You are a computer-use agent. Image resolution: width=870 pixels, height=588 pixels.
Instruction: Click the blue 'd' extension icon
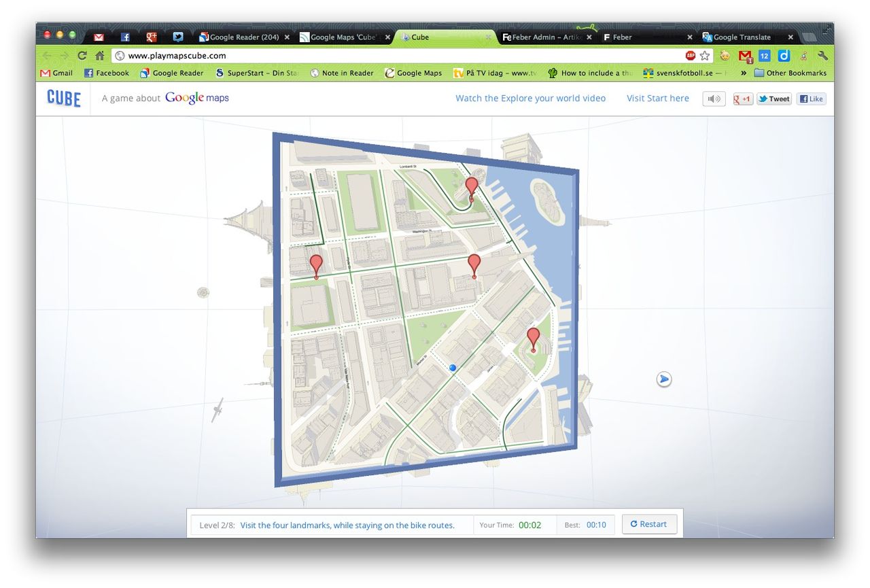(x=784, y=56)
